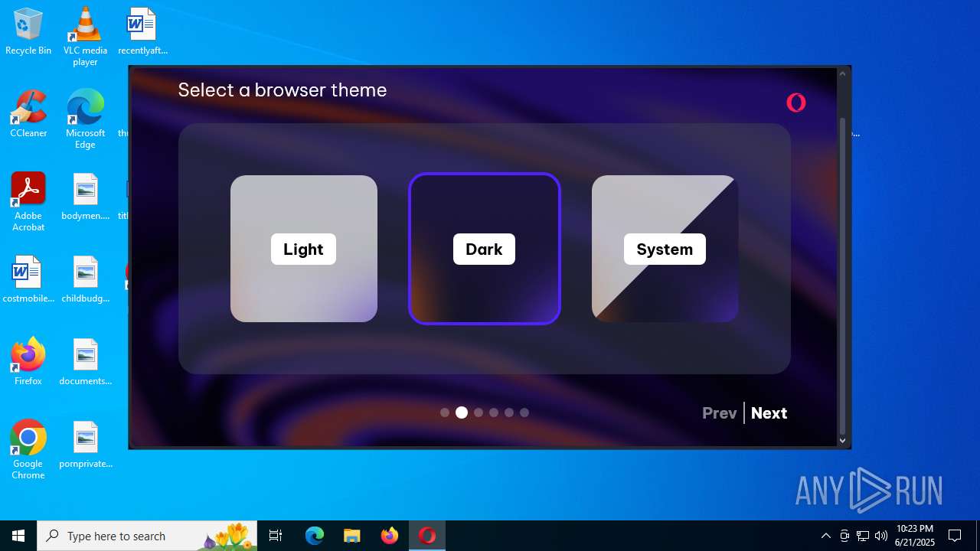Select the Light browser theme card

click(x=304, y=249)
